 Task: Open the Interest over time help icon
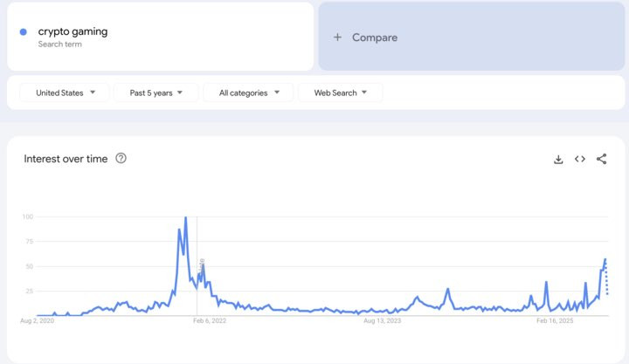(x=121, y=158)
